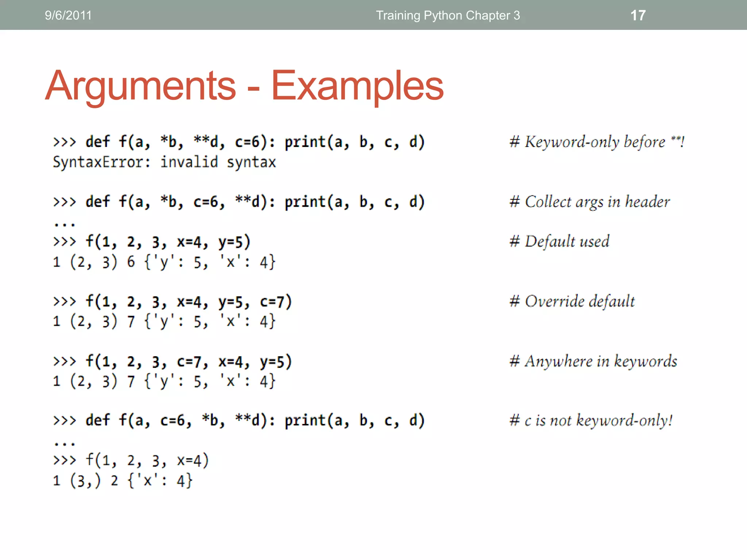Click the comment # c is not keyword-only!

pos(591,420)
